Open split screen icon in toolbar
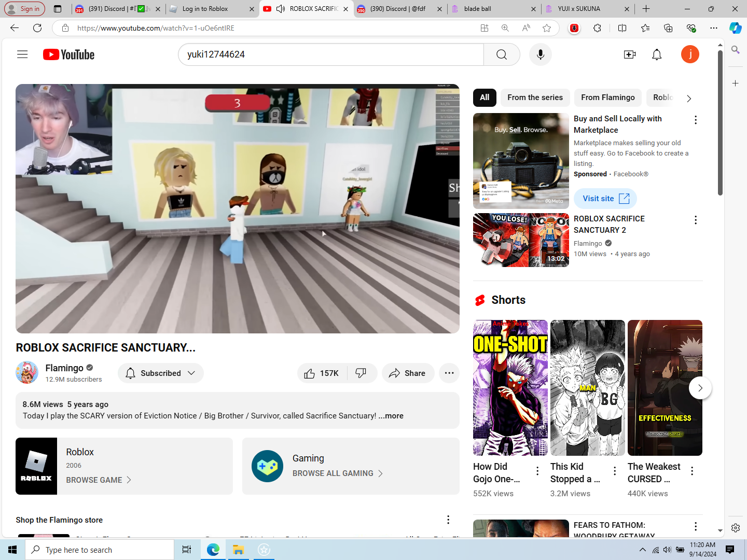 pyautogui.click(x=622, y=28)
